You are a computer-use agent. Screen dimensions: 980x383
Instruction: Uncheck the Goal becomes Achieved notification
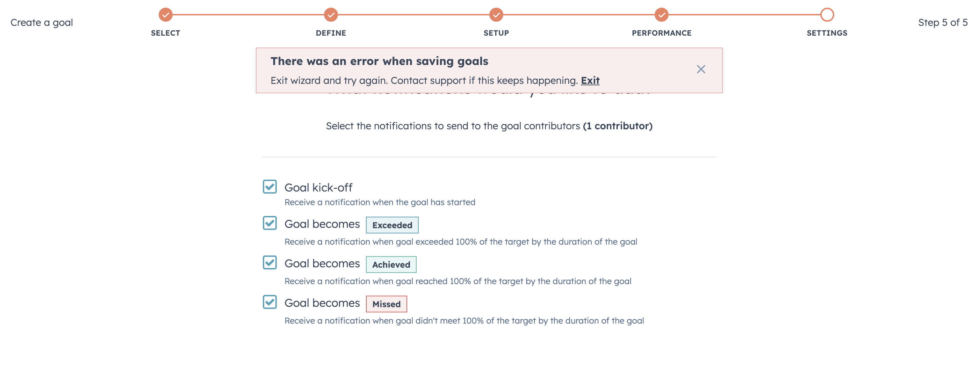[270, 263]
